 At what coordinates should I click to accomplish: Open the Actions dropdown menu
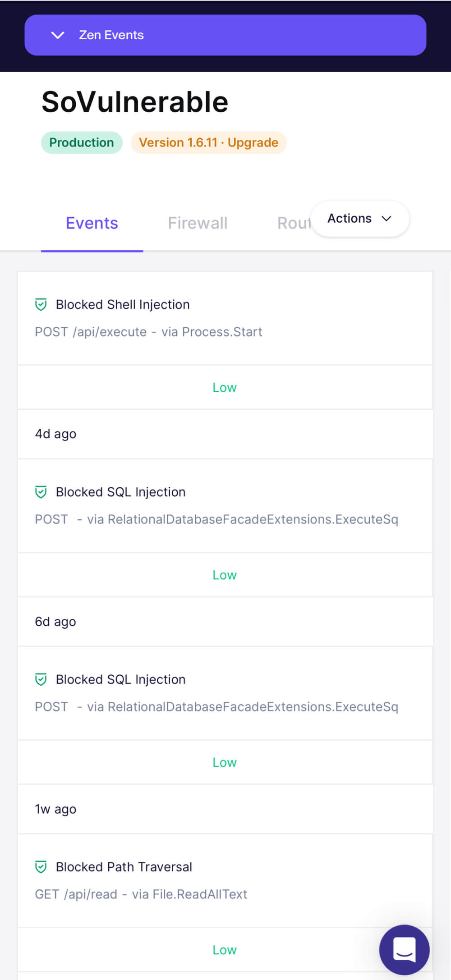360,219
